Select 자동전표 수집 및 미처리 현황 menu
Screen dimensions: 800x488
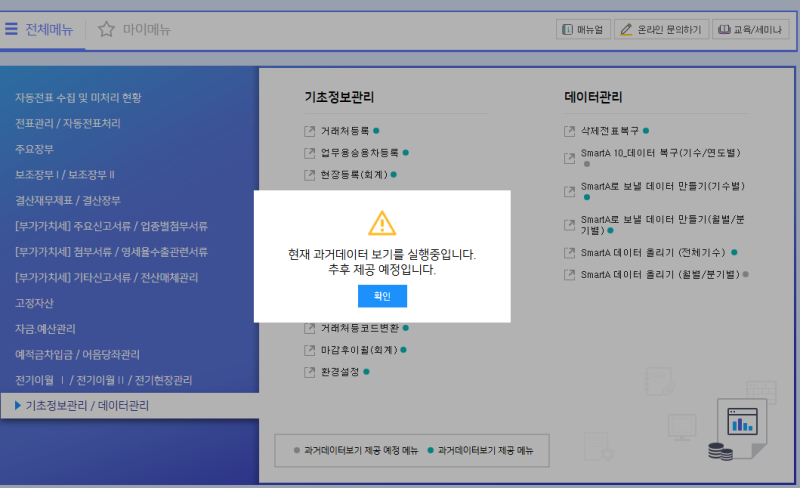point(78,97)
